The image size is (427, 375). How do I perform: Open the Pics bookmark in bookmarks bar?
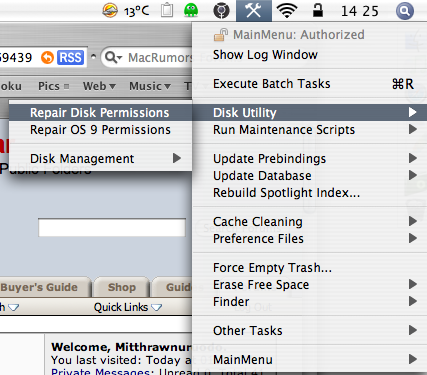53,86
